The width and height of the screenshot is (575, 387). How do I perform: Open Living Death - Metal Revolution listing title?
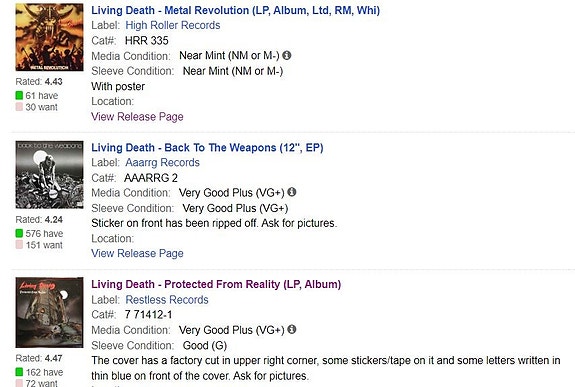(235, 10)
